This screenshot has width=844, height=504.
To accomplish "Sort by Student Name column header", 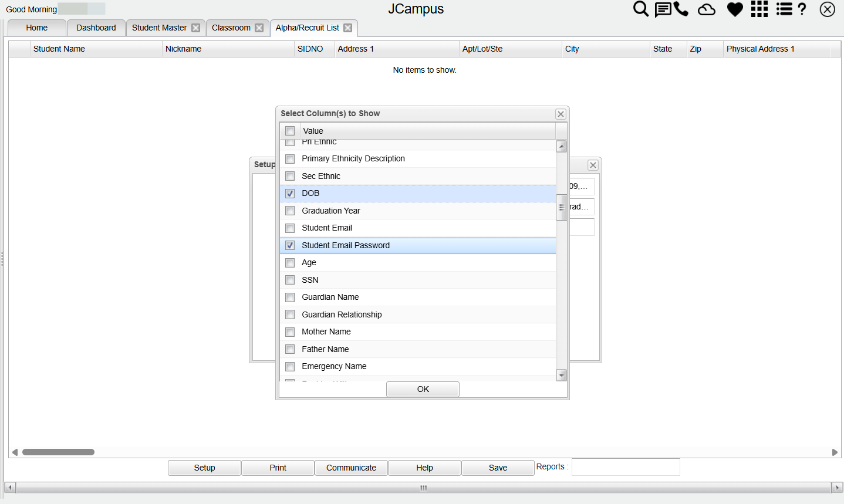I will (96, 49).
